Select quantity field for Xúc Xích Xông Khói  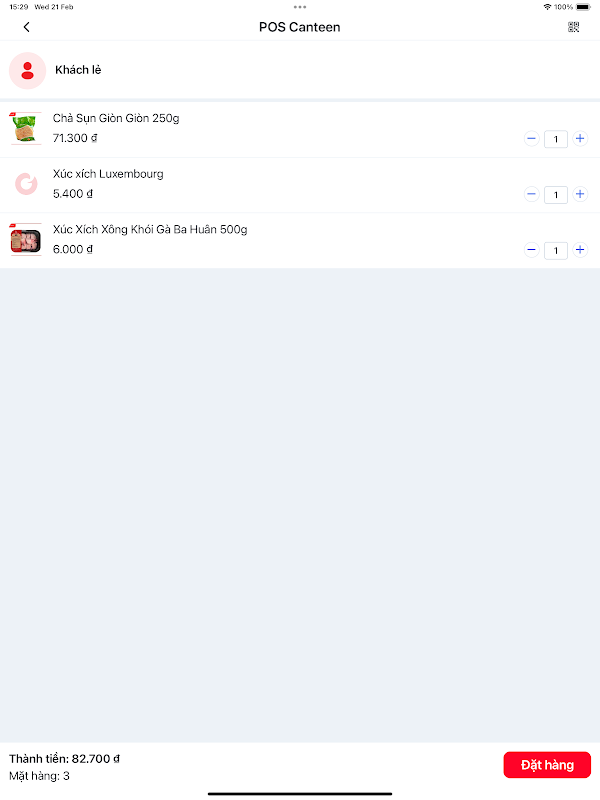coord(556,250)
